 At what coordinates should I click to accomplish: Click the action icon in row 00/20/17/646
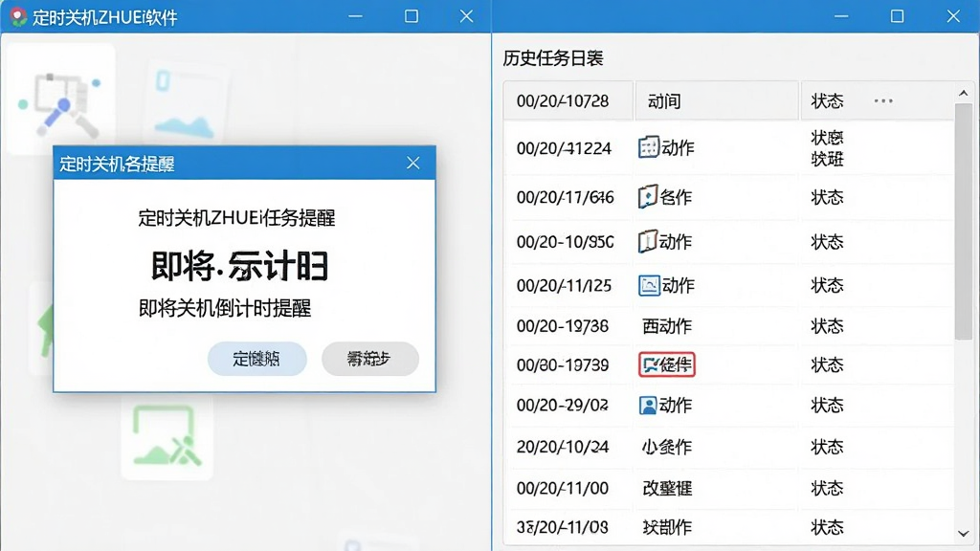[648, 197]
